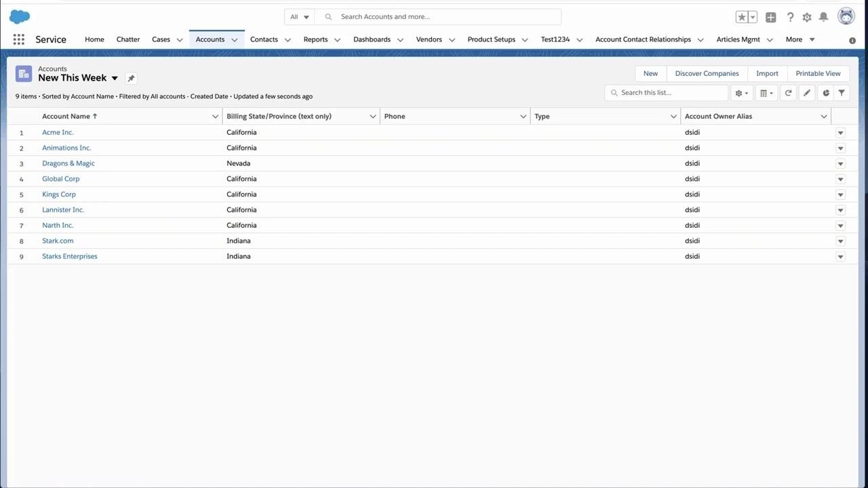868x488 pixels.
Task: Open the Global Actions plus icon
Action: (x=771, y=17)
